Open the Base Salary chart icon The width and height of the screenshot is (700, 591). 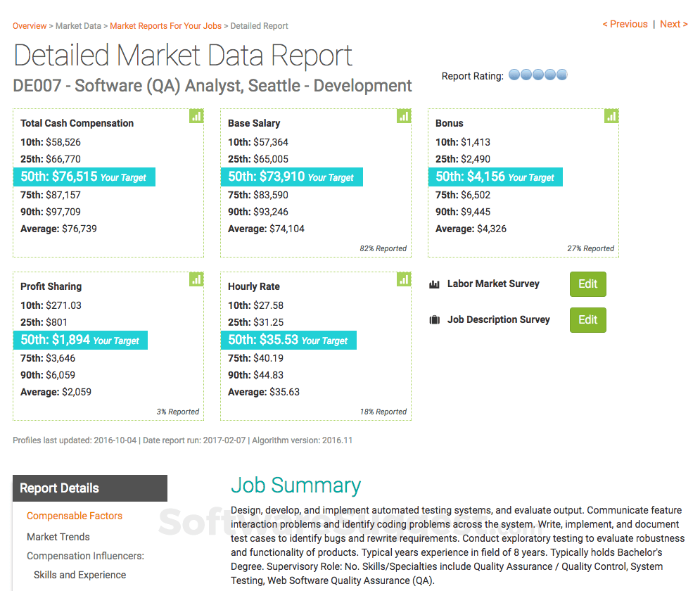[x=403, y=116]
